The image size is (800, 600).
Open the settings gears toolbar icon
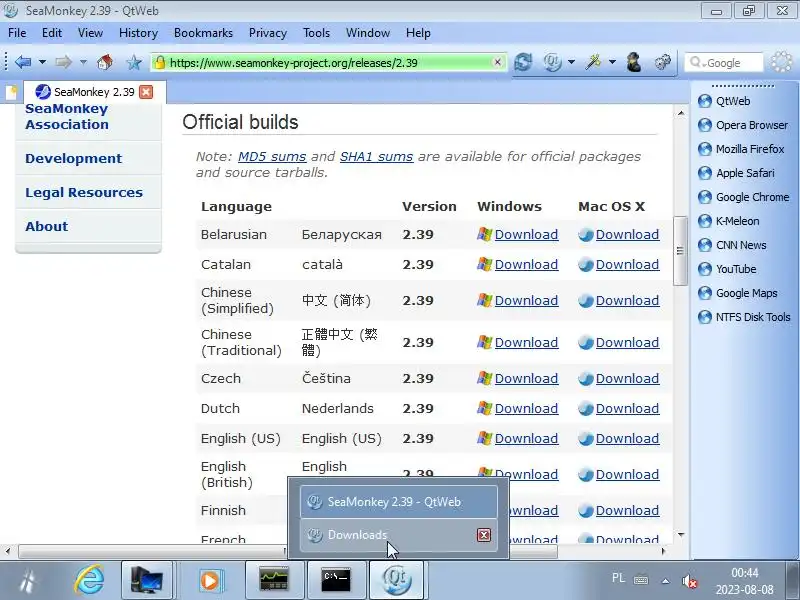point(662,62)
